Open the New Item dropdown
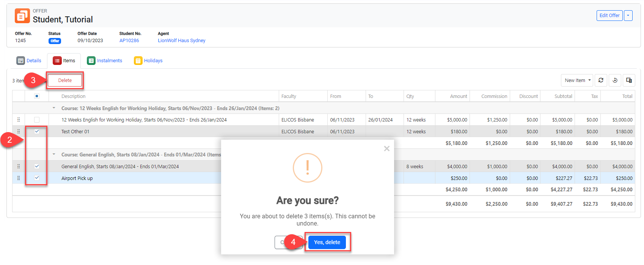Screen dimensions: 644x265 (577, 80)
